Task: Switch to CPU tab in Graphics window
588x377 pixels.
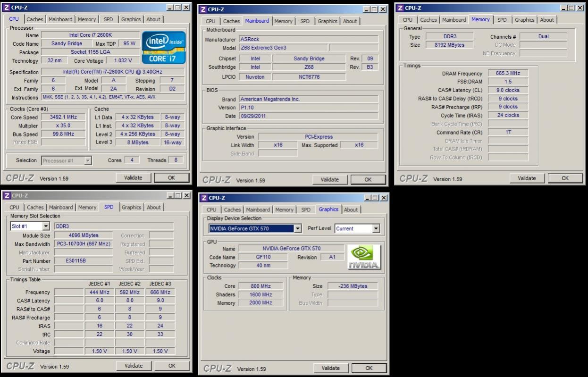Action: point(211,209)
